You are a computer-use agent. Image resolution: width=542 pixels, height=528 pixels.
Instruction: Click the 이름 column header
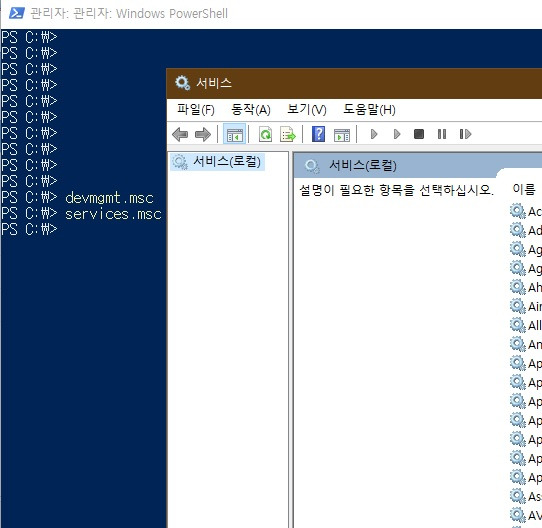click(524, 189)
